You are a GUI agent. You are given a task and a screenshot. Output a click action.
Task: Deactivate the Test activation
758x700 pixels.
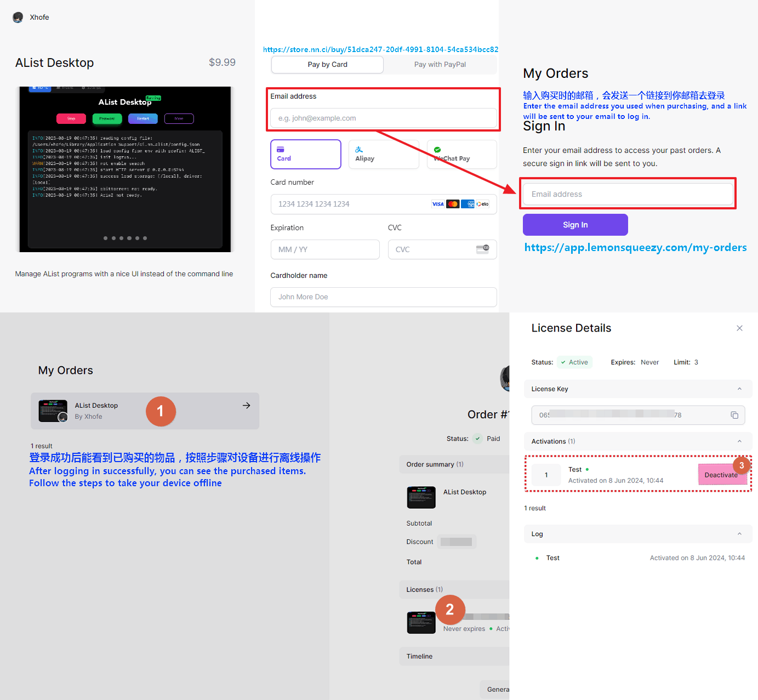coord(721,475)
